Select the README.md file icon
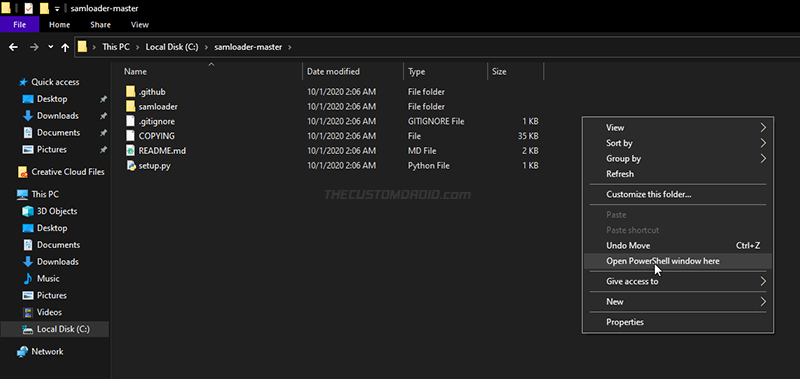Screen dimensions: 800x379 (131, 151)
